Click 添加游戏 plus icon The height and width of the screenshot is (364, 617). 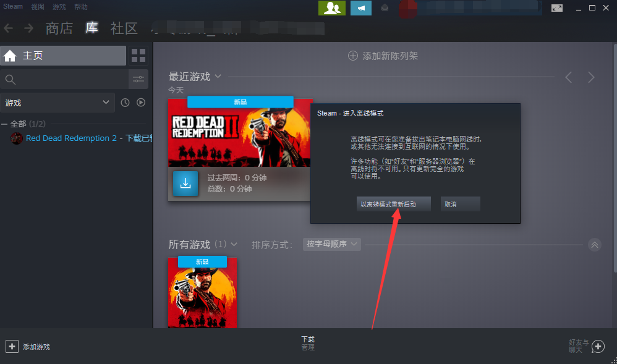(x=12, y=347)
